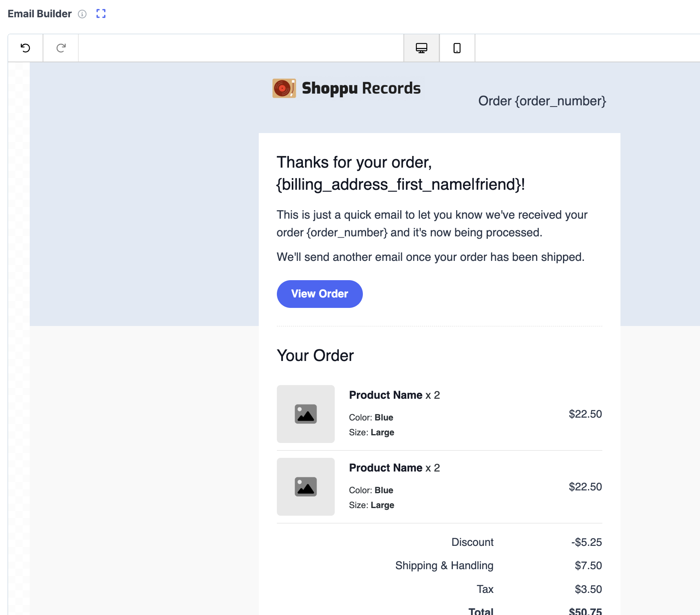Click the Shoppu Records logo
700x615 pixels.
(347, 88)
